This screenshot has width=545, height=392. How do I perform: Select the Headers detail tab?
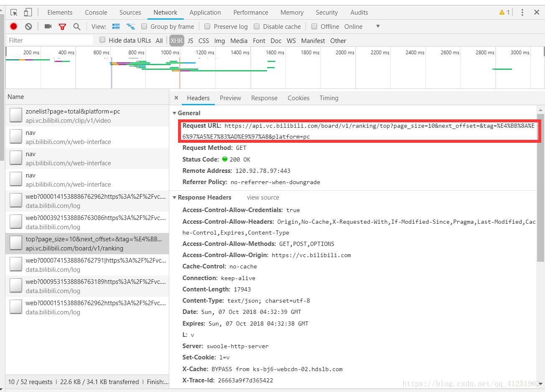tap(198, 98)
